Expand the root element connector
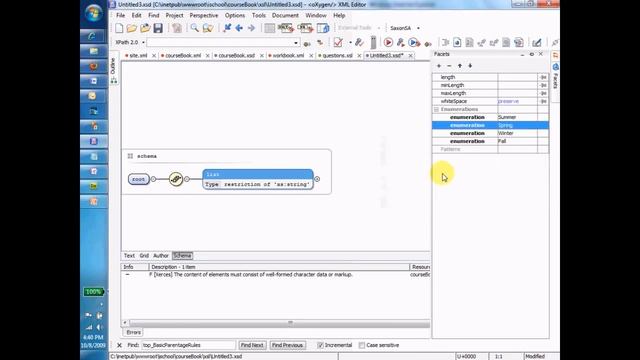Image resolution: width=640 pixels, height=360 pixels. [x=153, y=179]
